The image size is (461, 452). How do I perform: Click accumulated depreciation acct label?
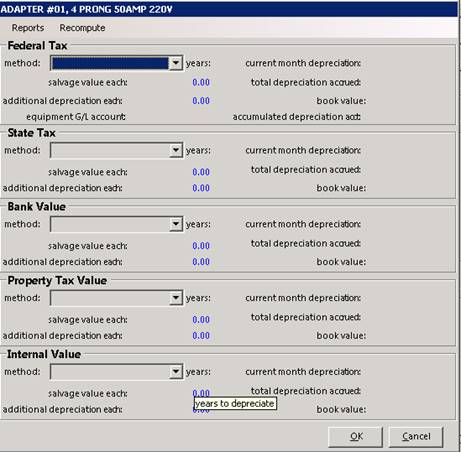pyautogui.click(x=296, y=117)
